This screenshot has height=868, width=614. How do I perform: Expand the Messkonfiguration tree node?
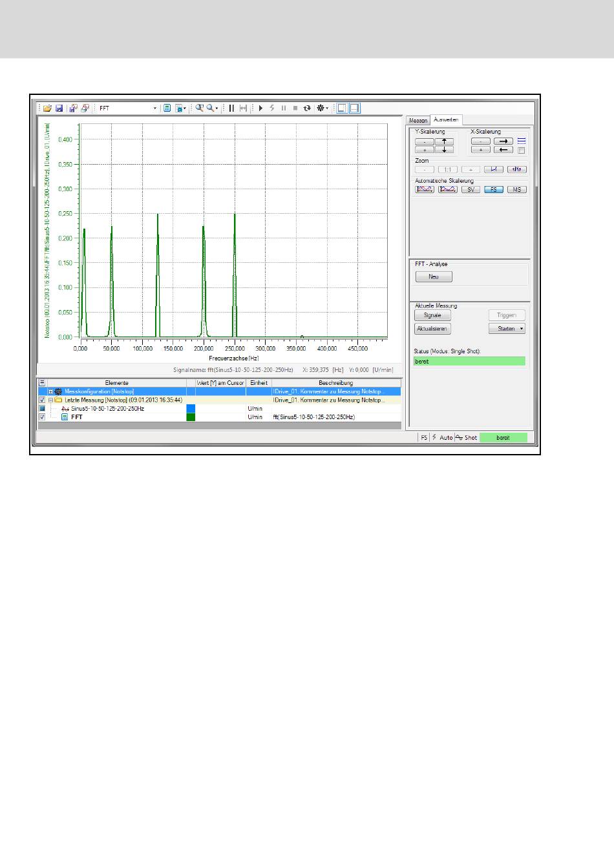50,391
